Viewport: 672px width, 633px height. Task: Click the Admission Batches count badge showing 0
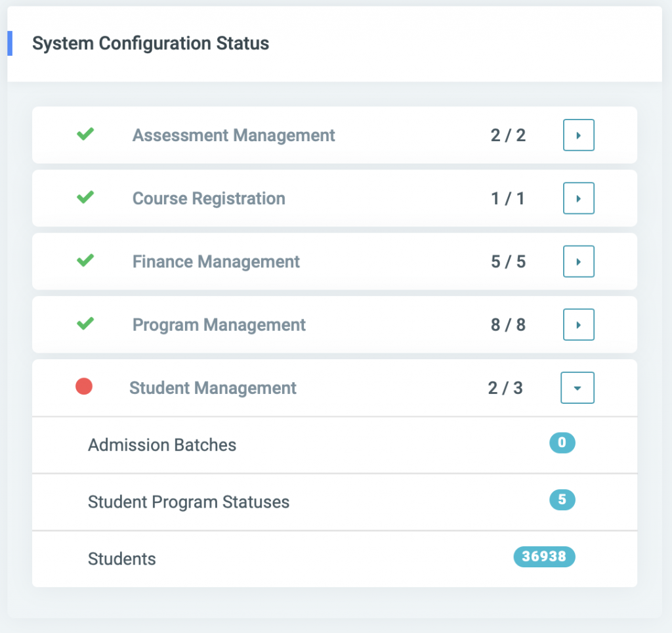(x=562, y=443)
